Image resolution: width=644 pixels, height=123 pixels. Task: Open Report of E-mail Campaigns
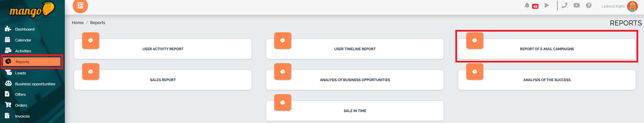(547, 49)
